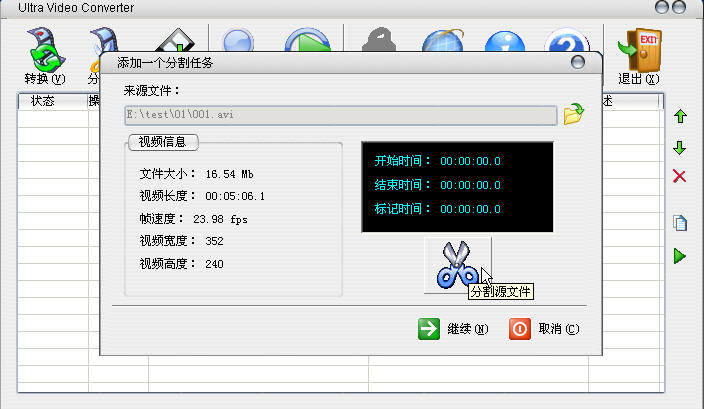Click the copy documents icon on right sidebar

click(x=680, y=222)
